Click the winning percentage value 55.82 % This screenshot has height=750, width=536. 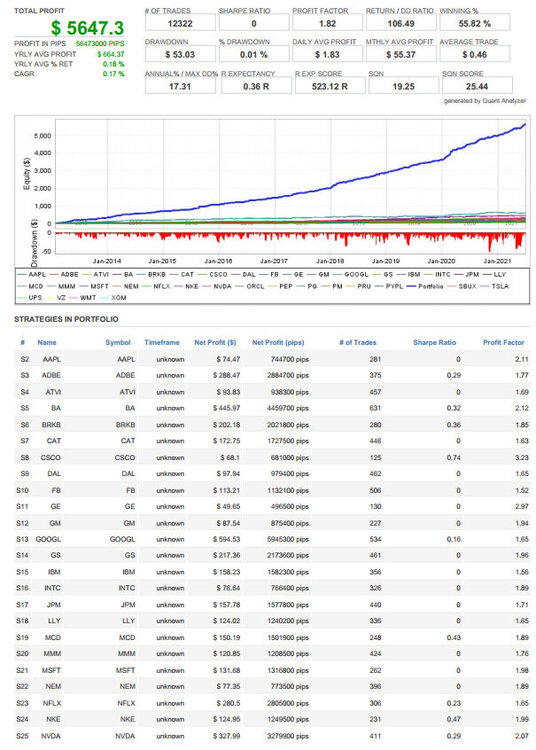pos(474,23)
